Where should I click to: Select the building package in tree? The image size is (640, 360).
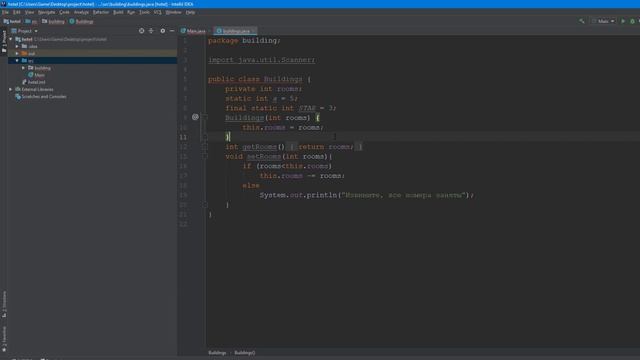pos(39,68)
